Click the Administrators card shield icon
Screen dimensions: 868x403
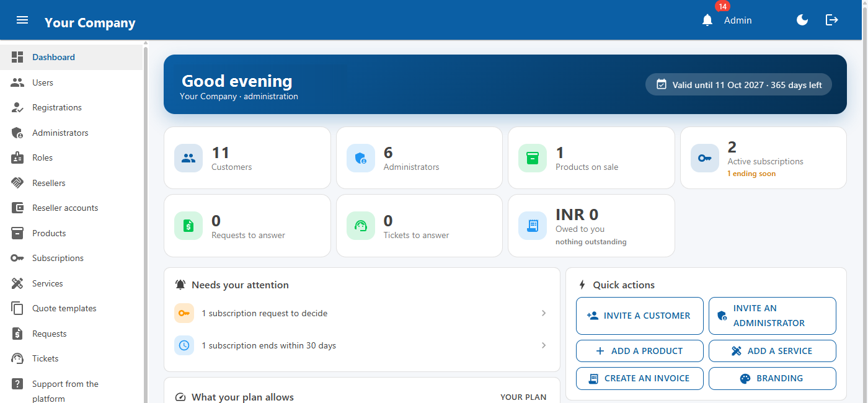coord(361,158)
